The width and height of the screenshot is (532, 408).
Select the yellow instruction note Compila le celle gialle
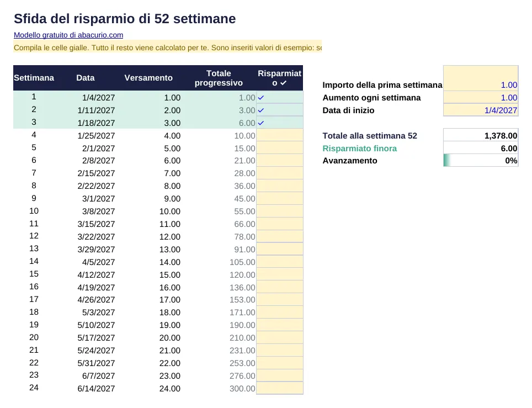(x=168, y=47)
